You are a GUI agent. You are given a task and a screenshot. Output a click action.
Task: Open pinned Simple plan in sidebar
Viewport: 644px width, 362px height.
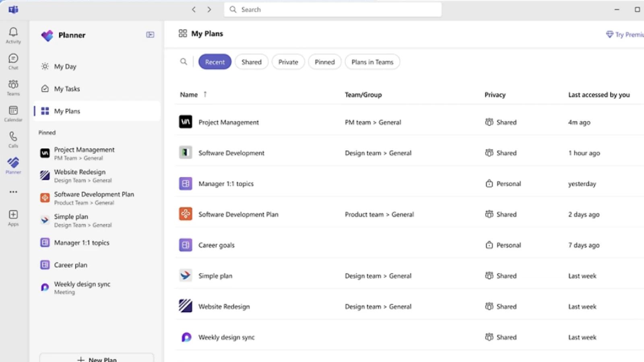click(97, 220)
